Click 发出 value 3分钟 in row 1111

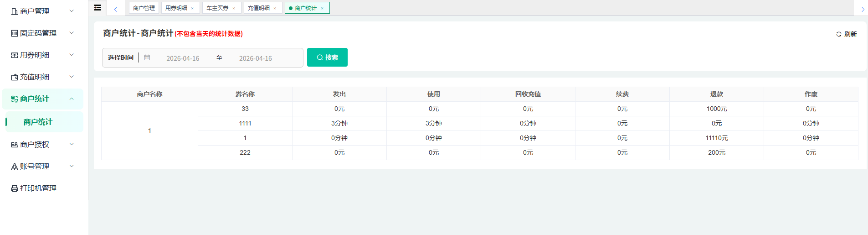[339, 123]
